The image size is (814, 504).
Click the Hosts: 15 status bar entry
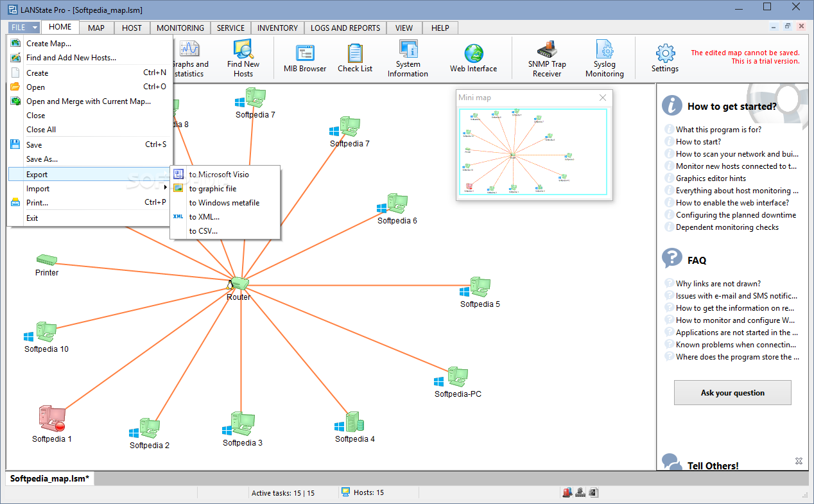coord(363,492)
